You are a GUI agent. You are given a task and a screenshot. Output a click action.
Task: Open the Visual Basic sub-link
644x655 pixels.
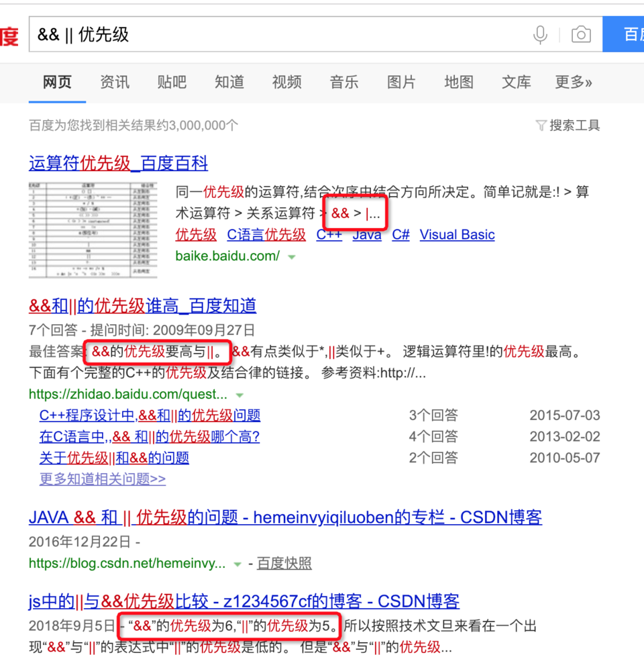457,235
